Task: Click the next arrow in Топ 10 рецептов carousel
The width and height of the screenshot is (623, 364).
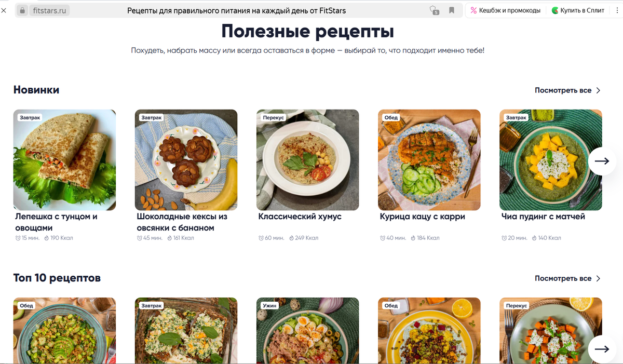Action: [602, 349]
